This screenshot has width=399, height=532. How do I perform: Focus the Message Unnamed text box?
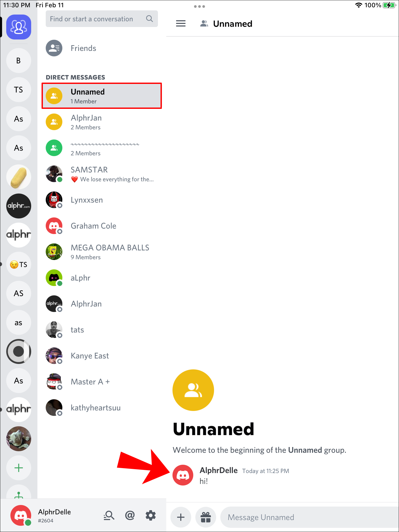tap(310, 517)
